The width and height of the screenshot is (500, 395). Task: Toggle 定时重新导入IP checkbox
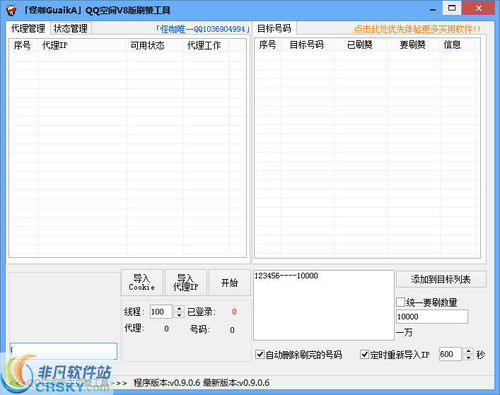point(365,354)
